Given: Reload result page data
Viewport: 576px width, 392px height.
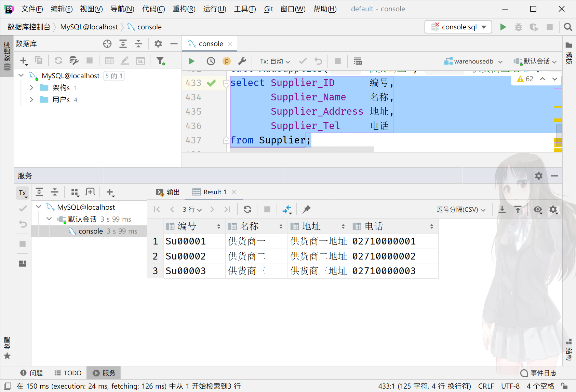Looking at the screenshot, I should [247, 209].
